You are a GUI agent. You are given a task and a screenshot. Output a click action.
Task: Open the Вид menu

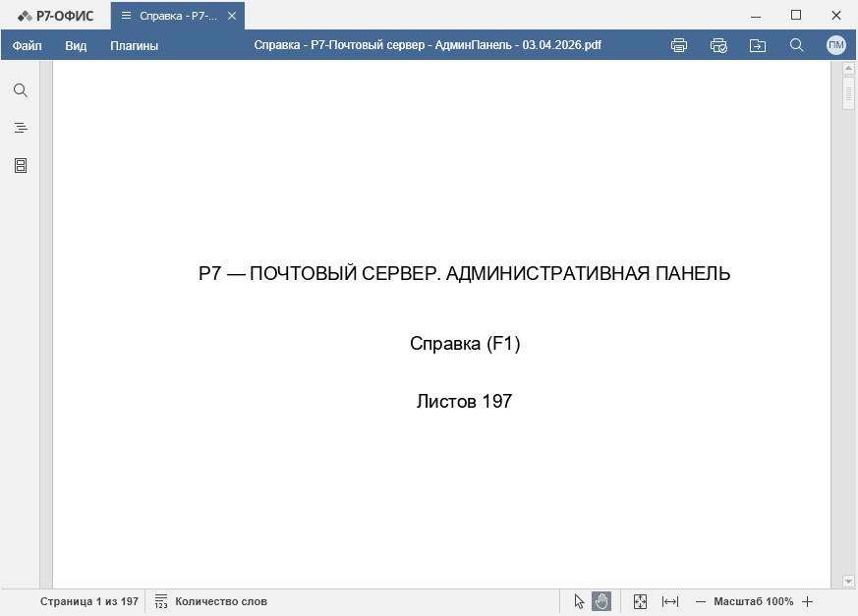point(76,45)
